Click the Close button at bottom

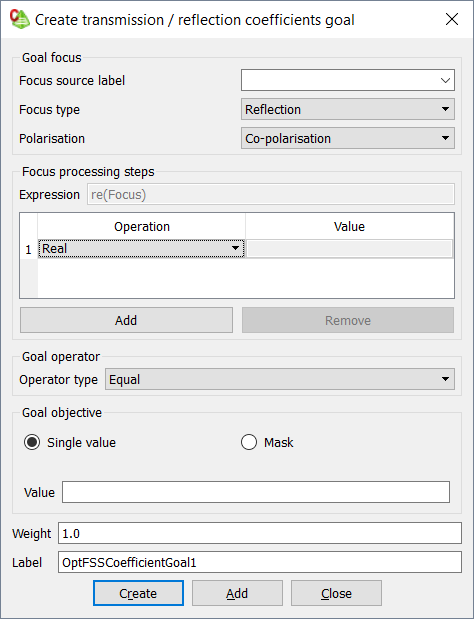[336, 593]
